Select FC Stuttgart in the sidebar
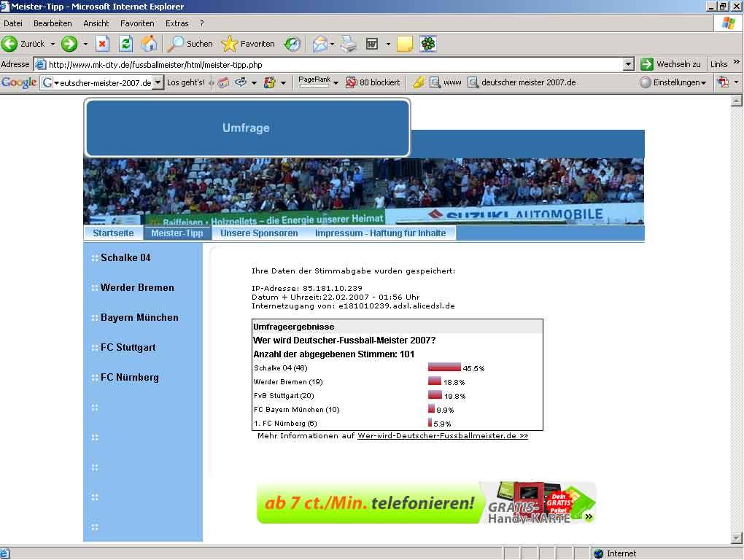 point(128,347)
